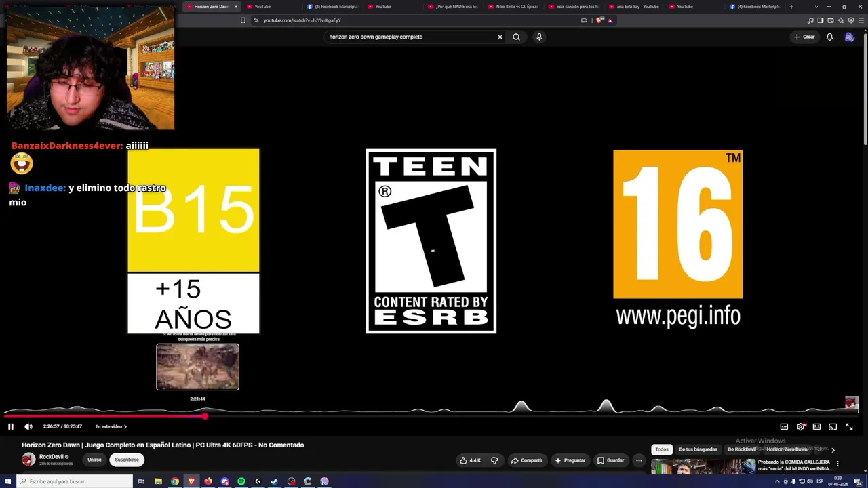This screenshot has width=868, height=488.
Task: Open the Brave browser main menu
Action: pos(861,20)
